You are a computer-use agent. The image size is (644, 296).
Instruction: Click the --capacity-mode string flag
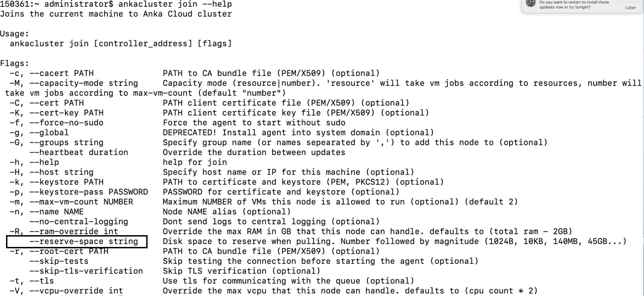click(84, 83)
